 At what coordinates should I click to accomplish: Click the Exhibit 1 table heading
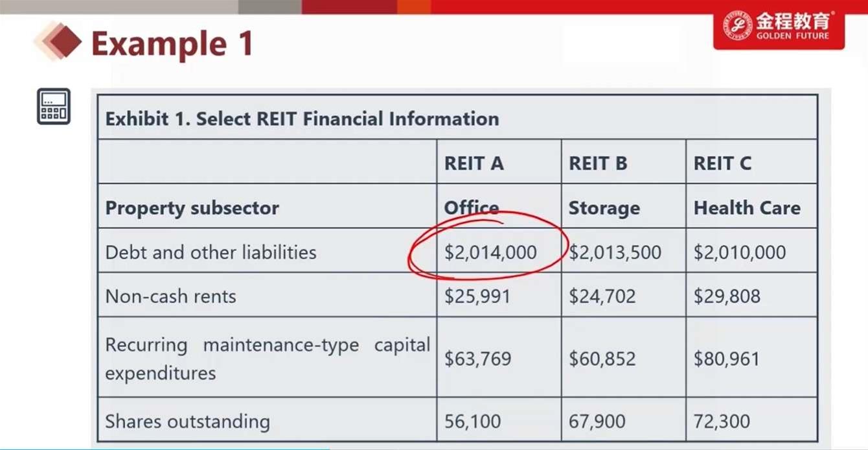pyautogui.click(x=302, y=119)
